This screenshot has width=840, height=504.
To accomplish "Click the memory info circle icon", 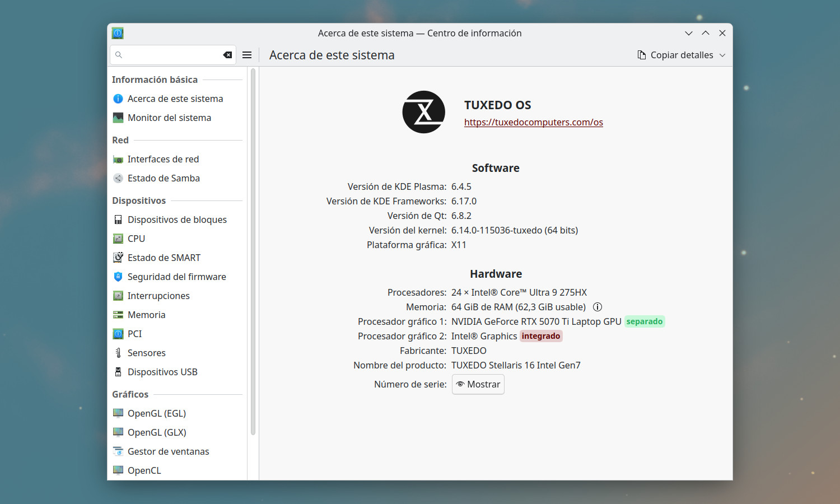I will pos(598,307).
